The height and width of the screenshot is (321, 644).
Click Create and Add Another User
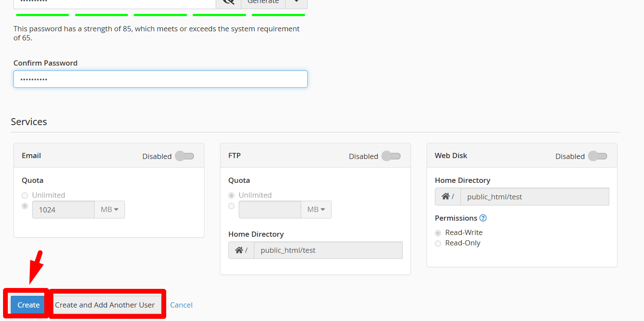coord(105,304)
